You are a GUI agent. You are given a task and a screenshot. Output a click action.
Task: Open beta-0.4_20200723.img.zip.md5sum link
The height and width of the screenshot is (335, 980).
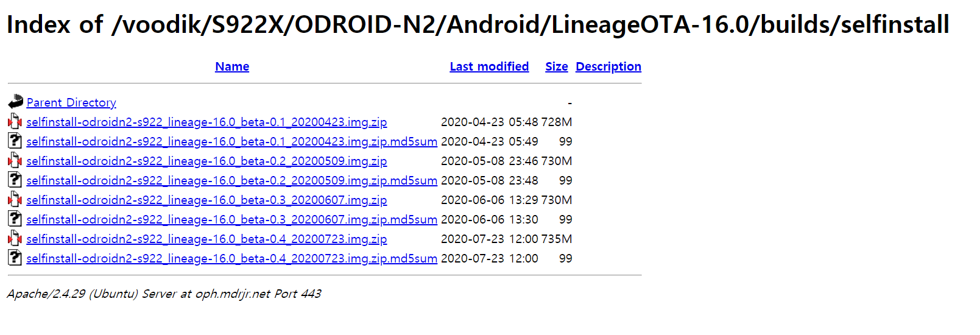click(231, 258)
